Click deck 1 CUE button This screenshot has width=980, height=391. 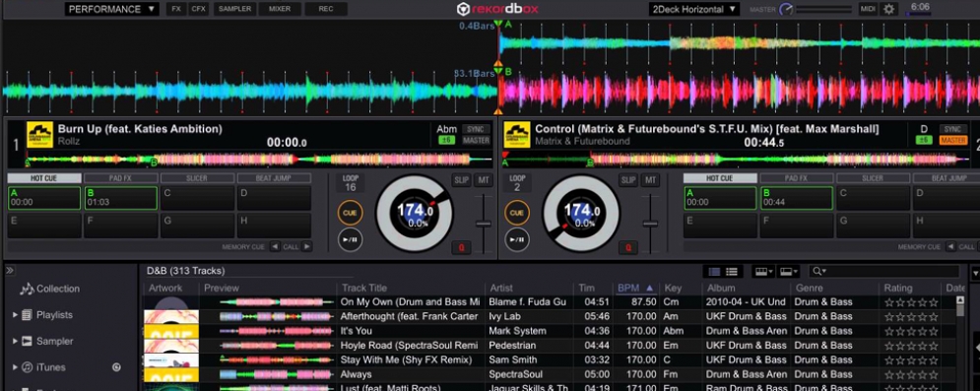tap(350, 213)
